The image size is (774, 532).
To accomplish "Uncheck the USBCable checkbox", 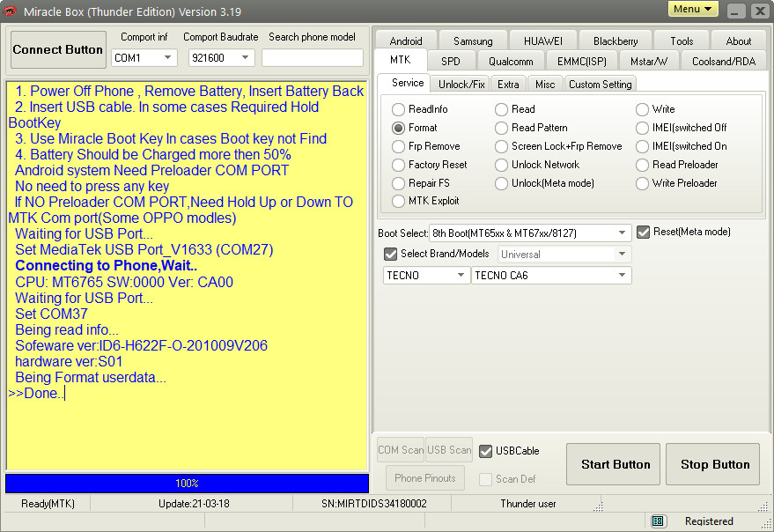I will pos(486,451).
